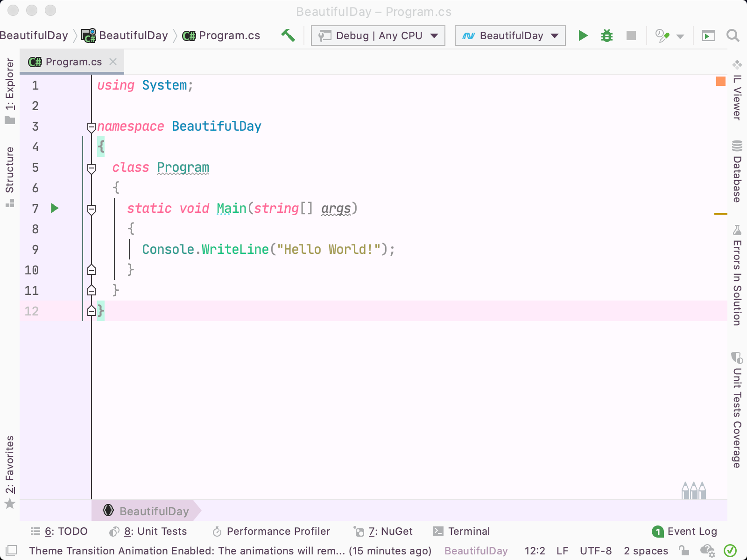Click the run gutter arrow beside Main
747x560 pixels.
click(55, 208)
